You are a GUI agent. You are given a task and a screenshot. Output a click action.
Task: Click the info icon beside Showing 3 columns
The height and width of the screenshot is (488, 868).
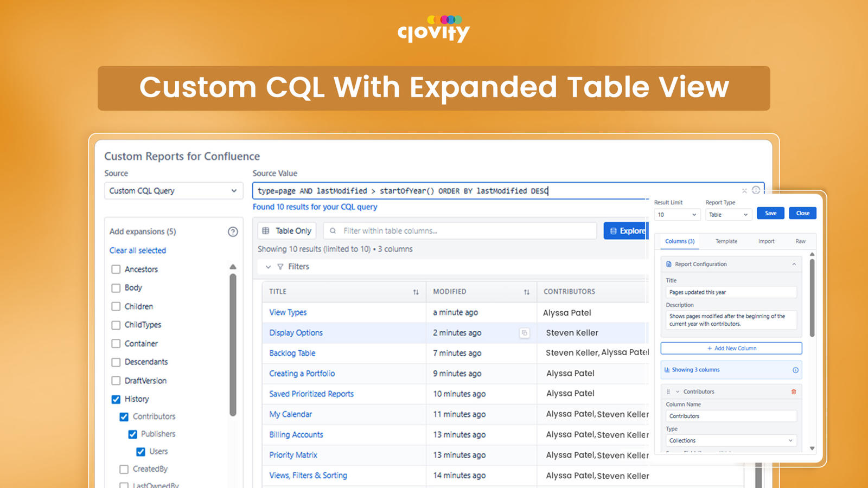[795, 370]
